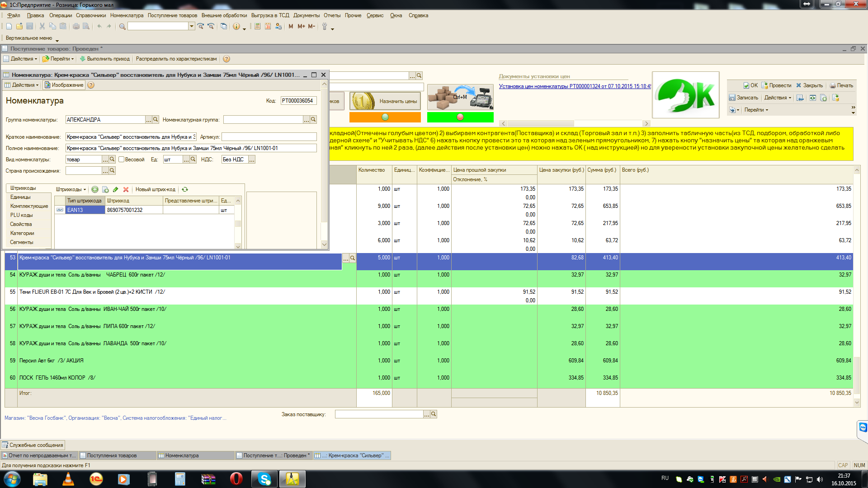Switch to Отчет по непродаваемым window tab
Viewport: 868px width, 488px height.
point(40,455)
